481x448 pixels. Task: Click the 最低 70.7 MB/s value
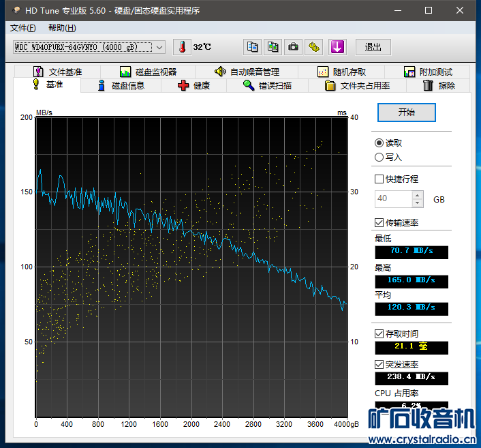(412, 252)
